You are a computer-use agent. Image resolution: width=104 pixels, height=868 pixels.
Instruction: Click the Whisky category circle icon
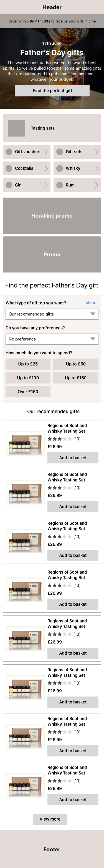(x=60, y=168)
